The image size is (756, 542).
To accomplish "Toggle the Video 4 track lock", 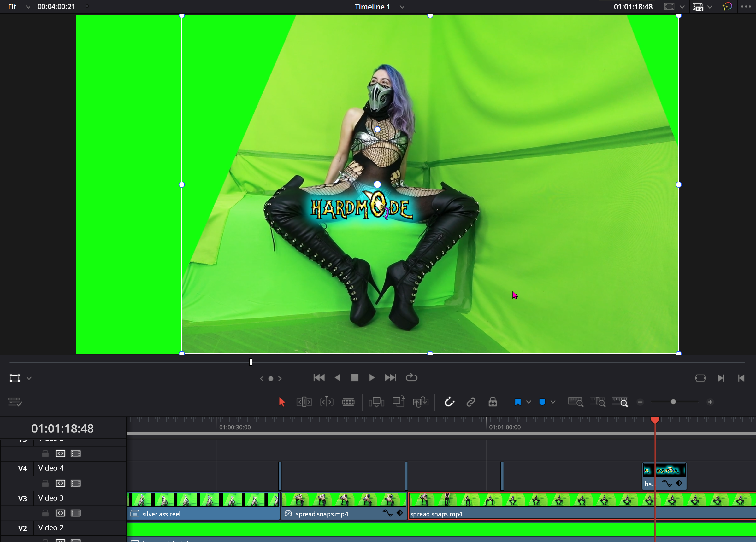I will coord(45,483).
